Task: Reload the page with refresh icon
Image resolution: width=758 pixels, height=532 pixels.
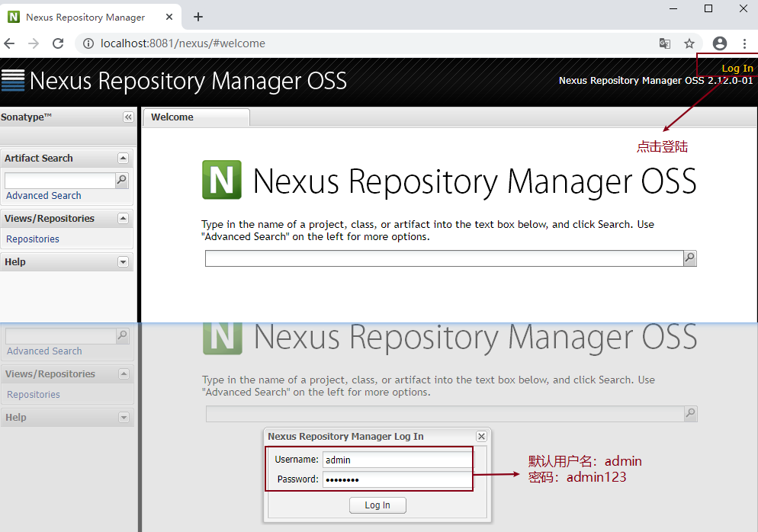Action: pyautogui.click(x=58, y=43)
